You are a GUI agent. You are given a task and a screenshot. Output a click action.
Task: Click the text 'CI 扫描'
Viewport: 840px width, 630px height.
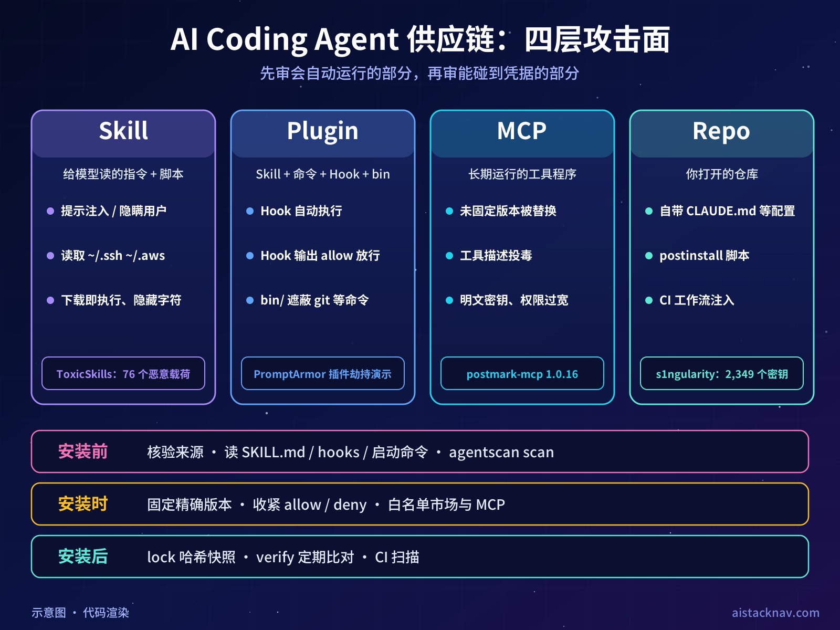[x=397, y=558]
